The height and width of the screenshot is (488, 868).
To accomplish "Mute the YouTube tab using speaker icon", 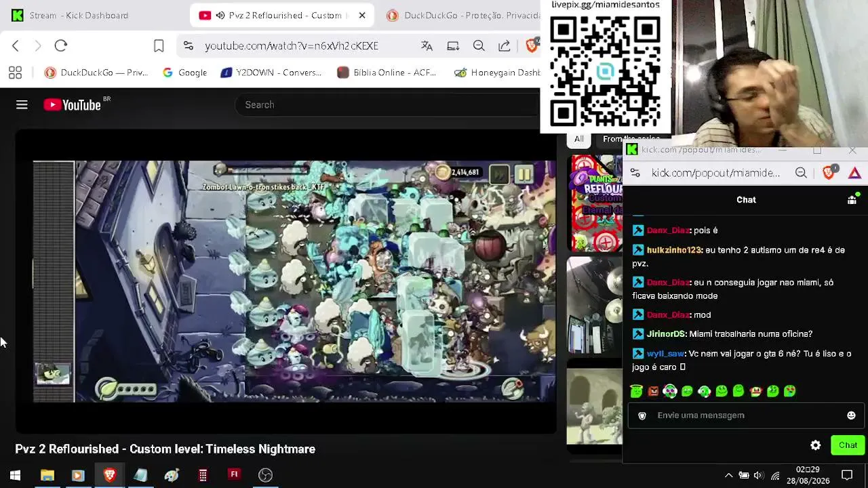I will [220, 16].
